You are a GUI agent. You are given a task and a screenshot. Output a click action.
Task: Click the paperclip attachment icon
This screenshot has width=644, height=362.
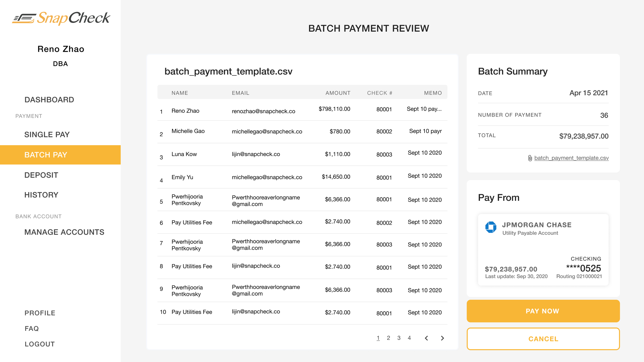click(x=530, y=158)
